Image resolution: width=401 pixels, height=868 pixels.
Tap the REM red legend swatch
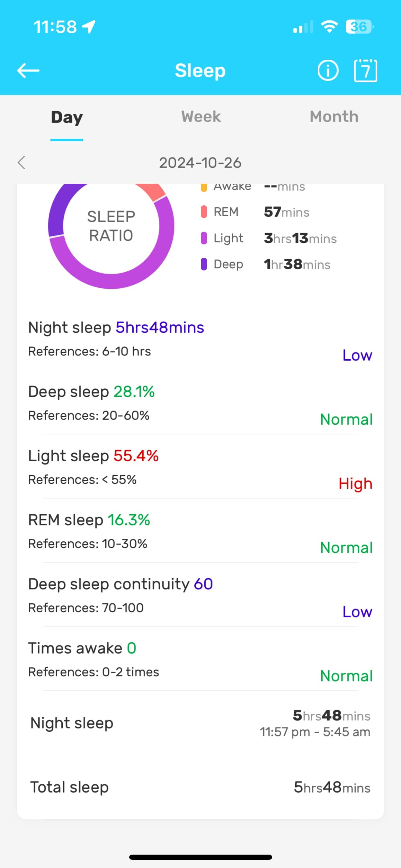click(x=204, y=212)
